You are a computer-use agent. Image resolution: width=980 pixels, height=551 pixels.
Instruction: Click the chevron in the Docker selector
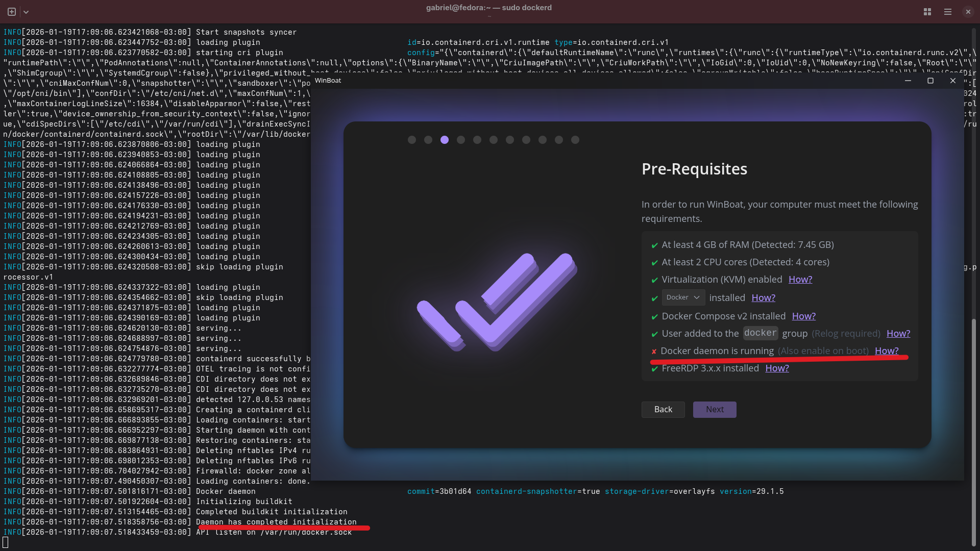(x=697, y=297)
